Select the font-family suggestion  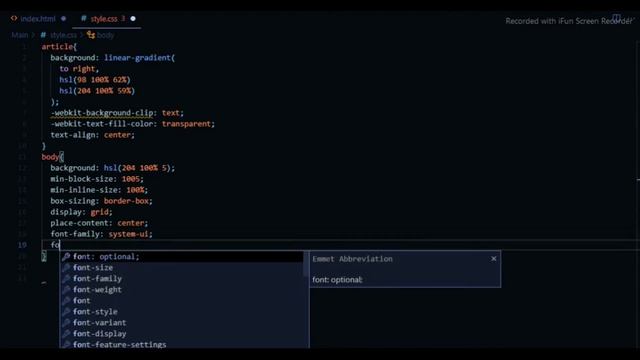[182, 279]
